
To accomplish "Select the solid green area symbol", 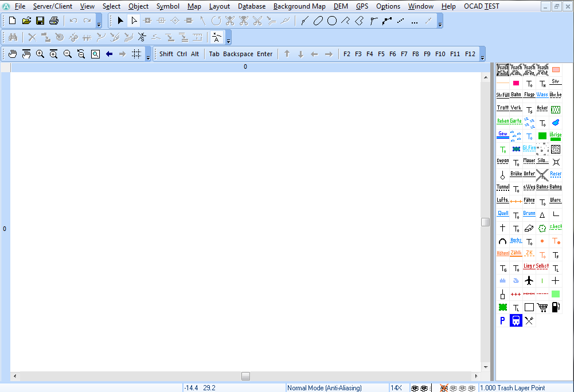I will (542, 136).
